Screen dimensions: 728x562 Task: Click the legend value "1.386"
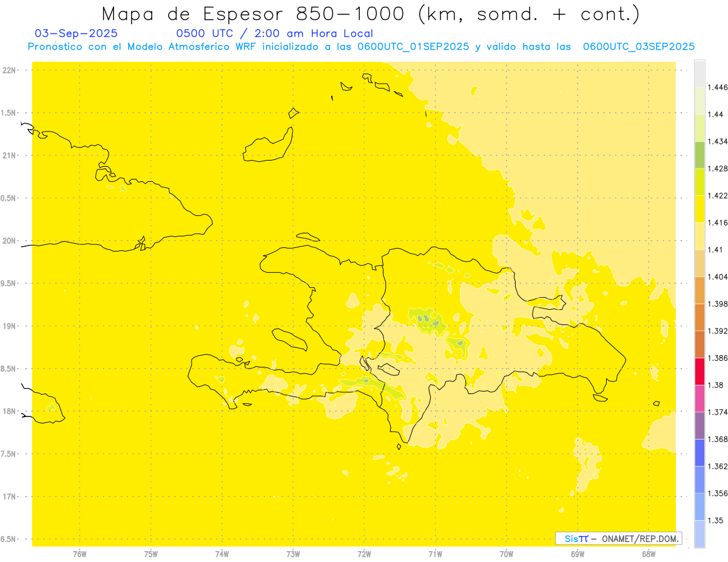(718, 358)
